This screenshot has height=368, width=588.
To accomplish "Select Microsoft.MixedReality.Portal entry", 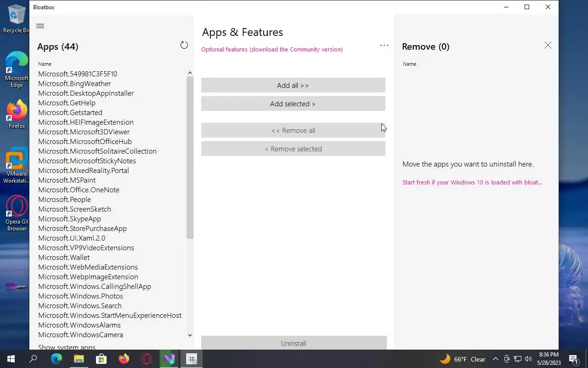I will [84, 170].
